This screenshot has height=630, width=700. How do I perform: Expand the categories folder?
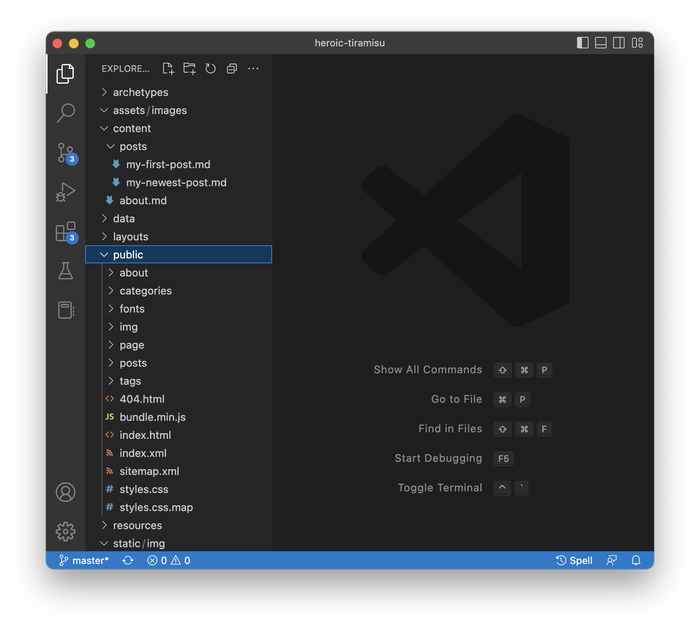tap(179, 291)
